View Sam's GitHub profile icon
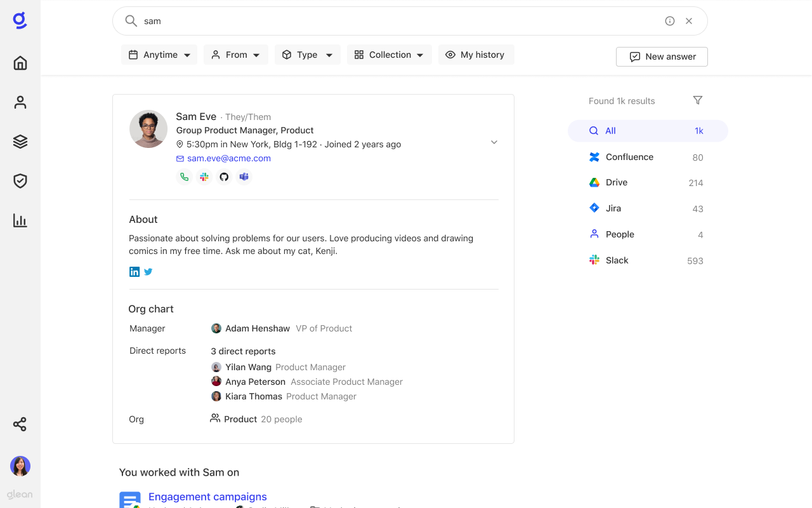This screenshot has height=508, width=812. coord(224,177)
